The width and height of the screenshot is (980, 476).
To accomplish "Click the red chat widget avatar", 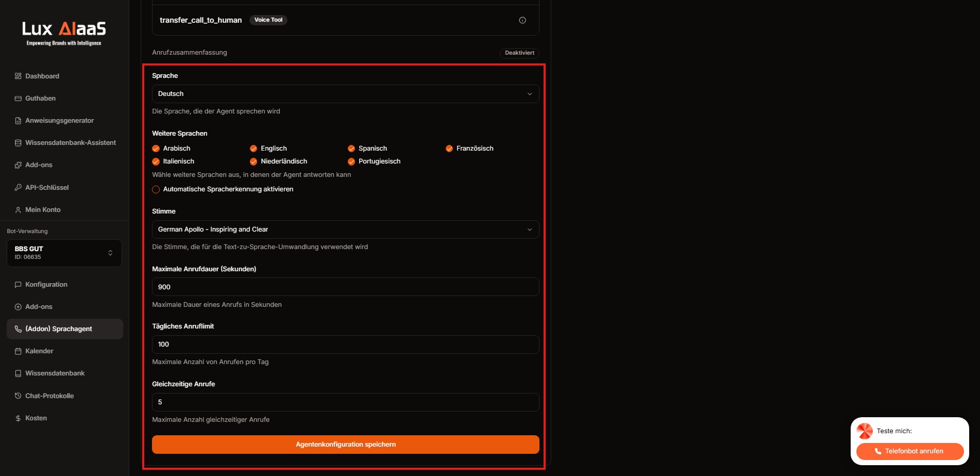I will [x=865, y=431].
